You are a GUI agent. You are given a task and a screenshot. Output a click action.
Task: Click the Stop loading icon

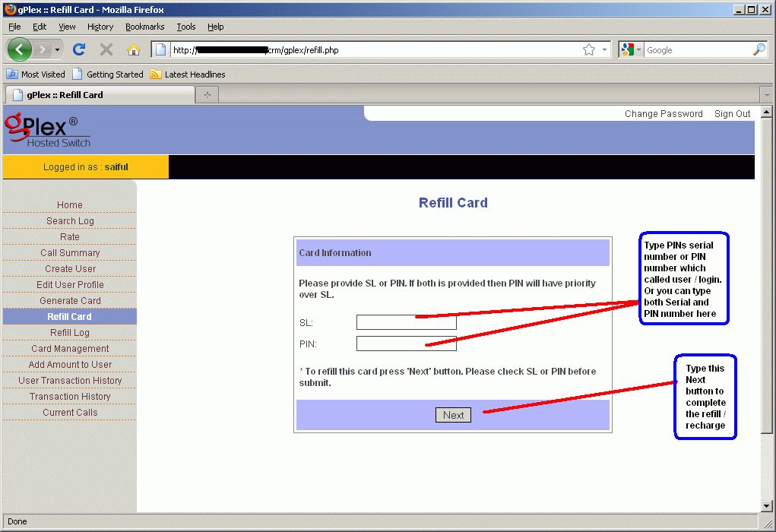point(105,49)
